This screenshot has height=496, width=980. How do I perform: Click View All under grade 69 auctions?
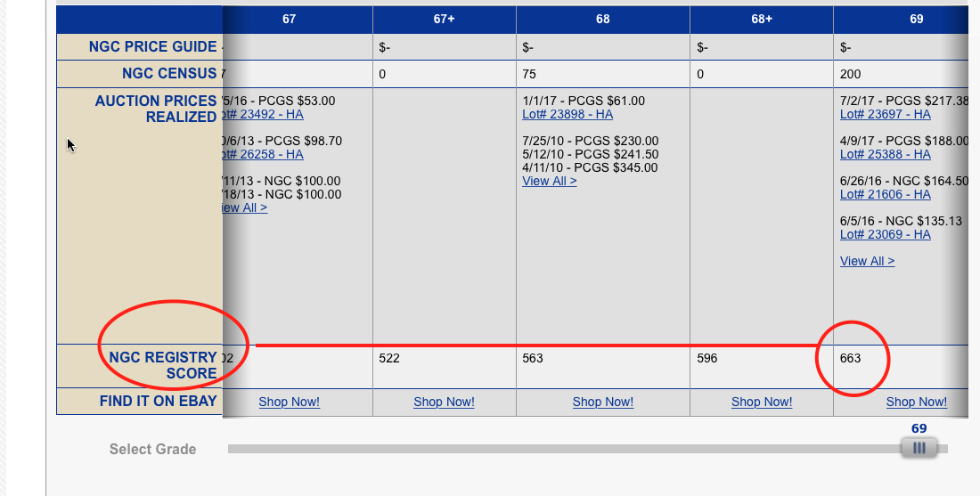coord(867,261)
